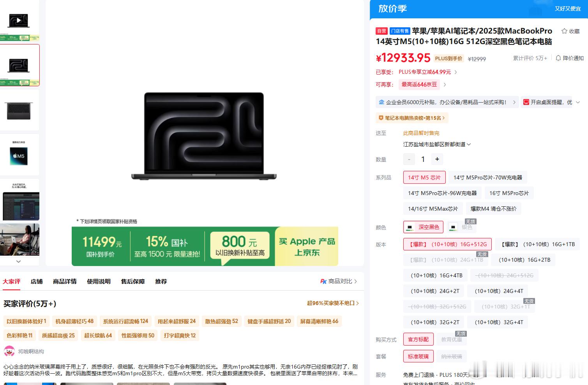Click the down chevron below thumbnail list

pyautogui.click(x=18, y=261)
